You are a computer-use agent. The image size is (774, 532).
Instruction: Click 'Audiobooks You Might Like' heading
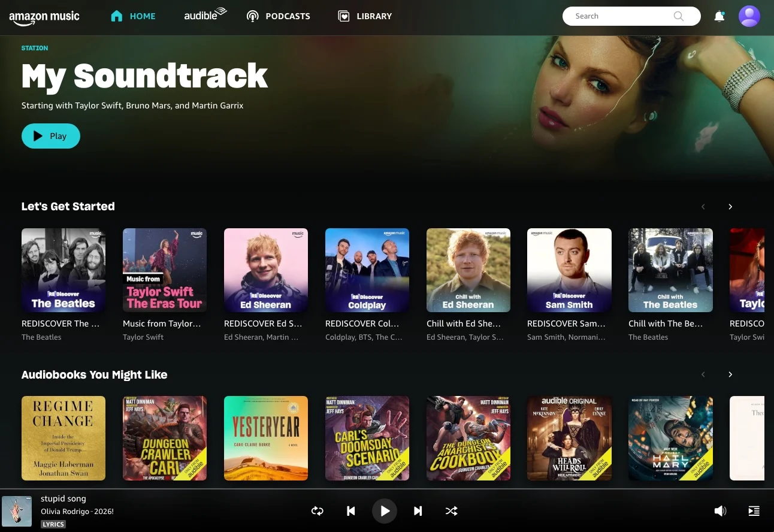coord(95,375)
